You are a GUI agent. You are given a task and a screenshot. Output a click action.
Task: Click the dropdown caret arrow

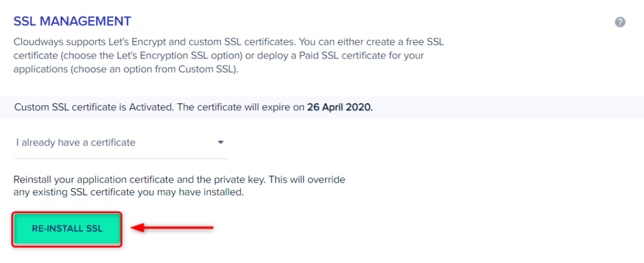coord(221,143)
